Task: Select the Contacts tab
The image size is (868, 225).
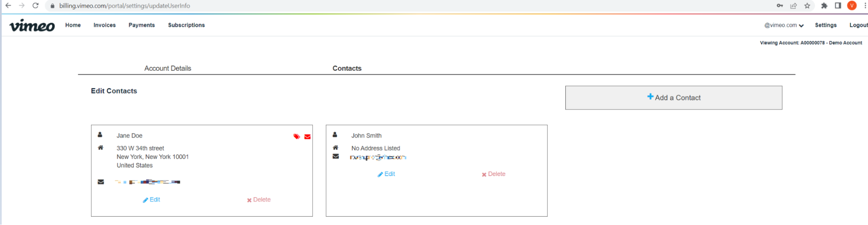Action: 347,68
